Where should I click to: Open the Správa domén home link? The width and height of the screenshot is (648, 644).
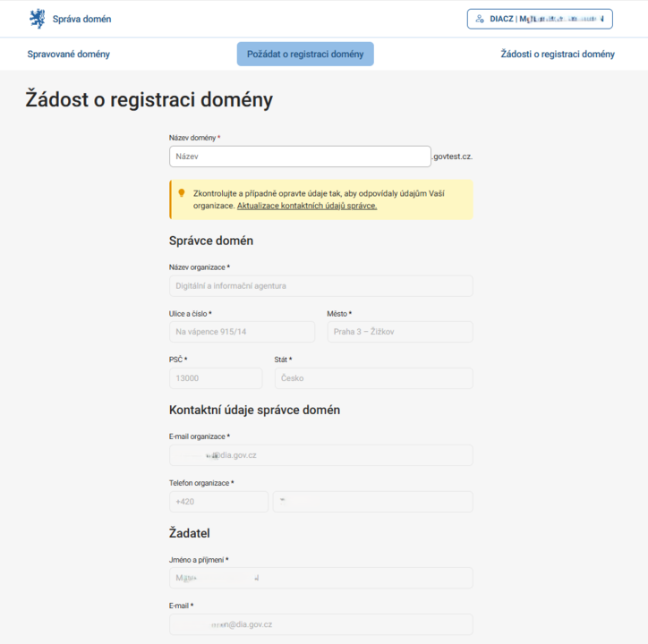coord(81,19)
